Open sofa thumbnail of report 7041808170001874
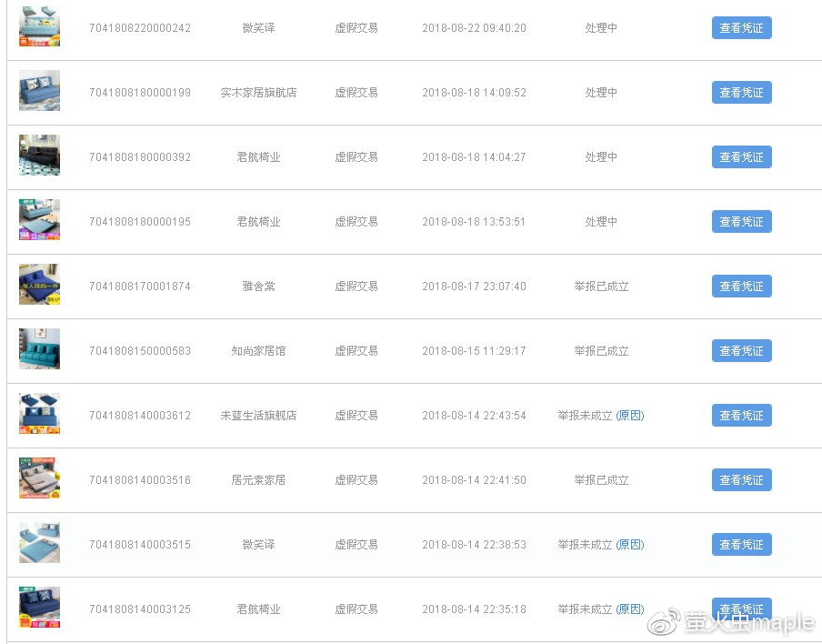The image size is (822, 644). point(39,284)
